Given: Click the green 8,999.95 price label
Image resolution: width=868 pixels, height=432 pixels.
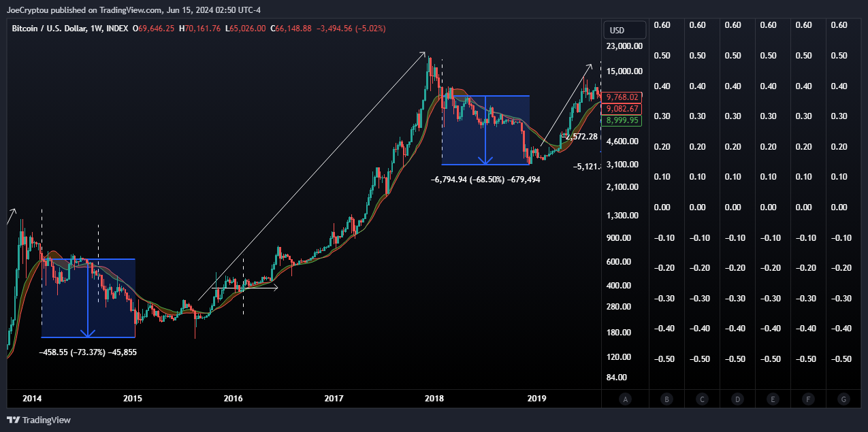Looking at the screenshot, I should coord(622,120).
